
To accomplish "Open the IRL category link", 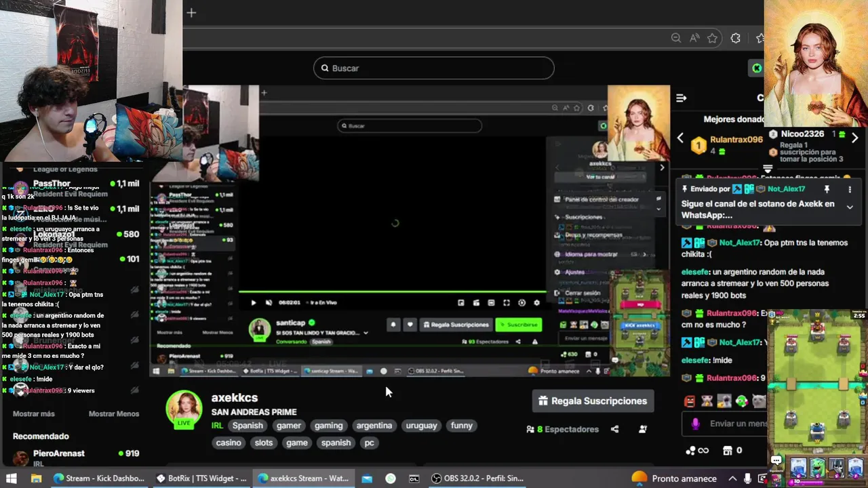I will [x=217, y=426].
